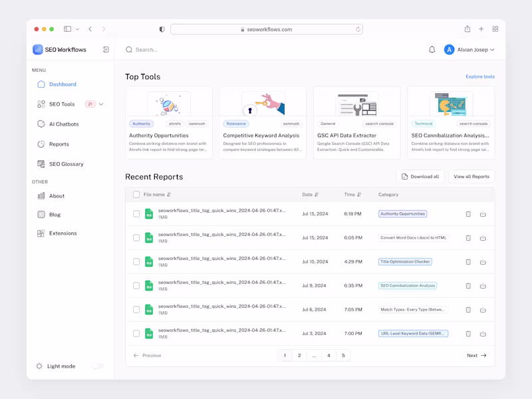Image resolution: width=532 pixels, height=399 pixels.
Task: Click Download all button
Action: coord(420,176)
